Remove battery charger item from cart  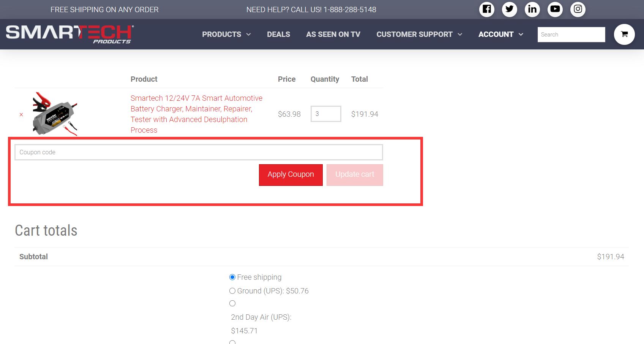[x=21, y=114]
